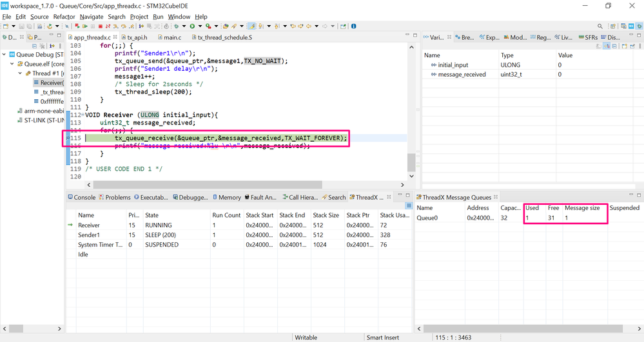Screen dimensions: 644x342
Task: Click the green Run launch icon
Action: [192, 26]
